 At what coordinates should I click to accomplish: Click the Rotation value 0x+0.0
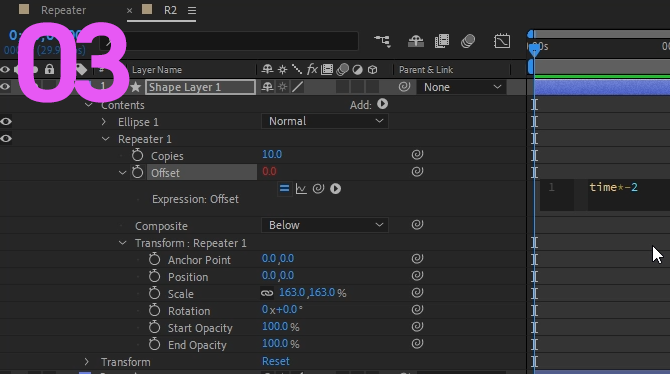pos(282,310)
